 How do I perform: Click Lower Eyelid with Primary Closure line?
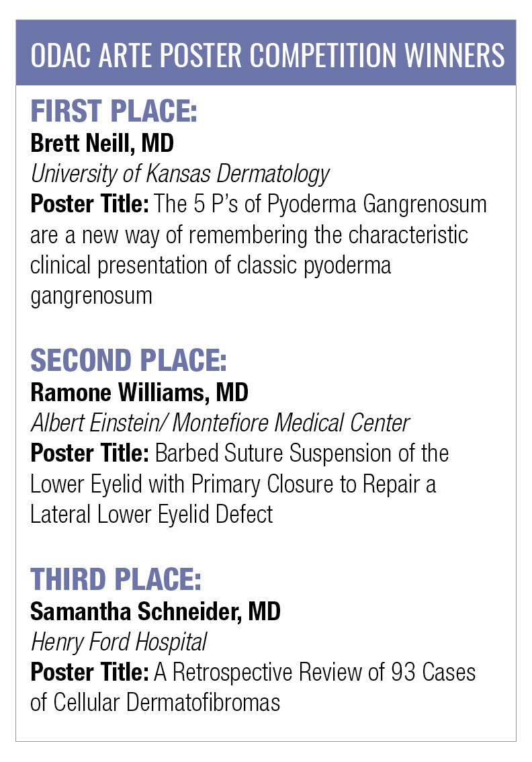233,484
